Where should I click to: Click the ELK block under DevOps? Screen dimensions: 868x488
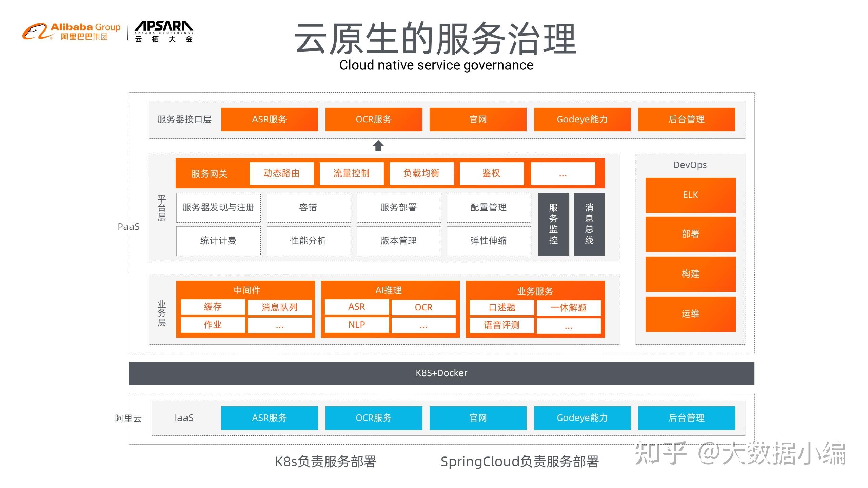coord(690,195)
